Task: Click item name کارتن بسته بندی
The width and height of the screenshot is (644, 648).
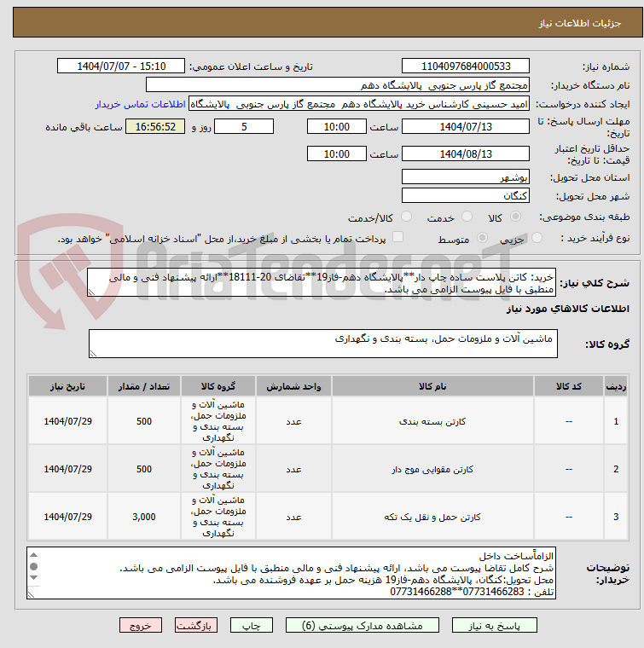Action: pyautogui.click(x=432, y=421)
